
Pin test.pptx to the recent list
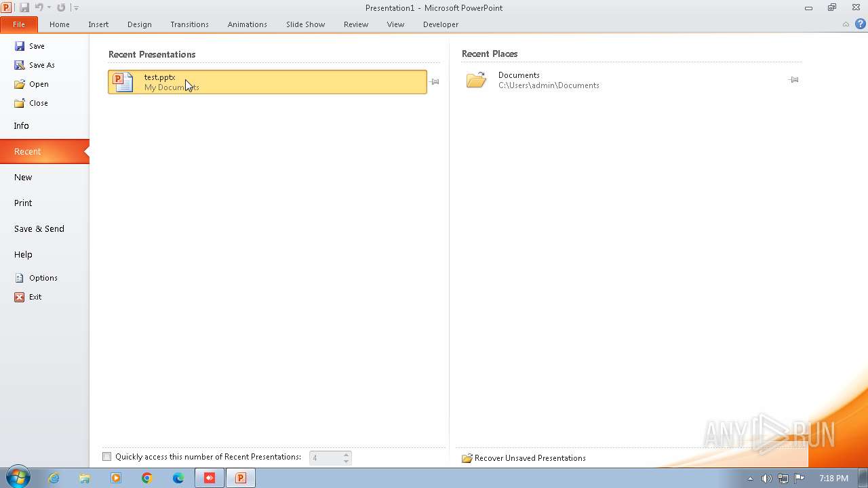pos(435,82)
